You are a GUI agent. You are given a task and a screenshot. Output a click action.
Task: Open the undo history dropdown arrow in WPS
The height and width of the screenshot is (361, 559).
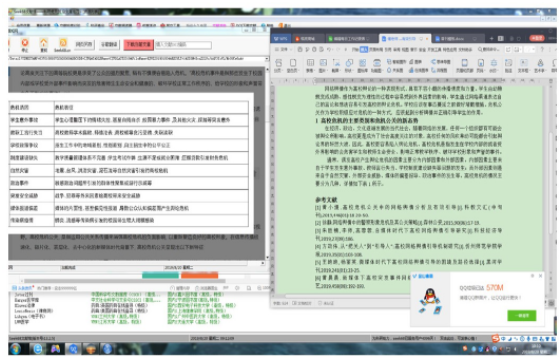coord(332,50)
